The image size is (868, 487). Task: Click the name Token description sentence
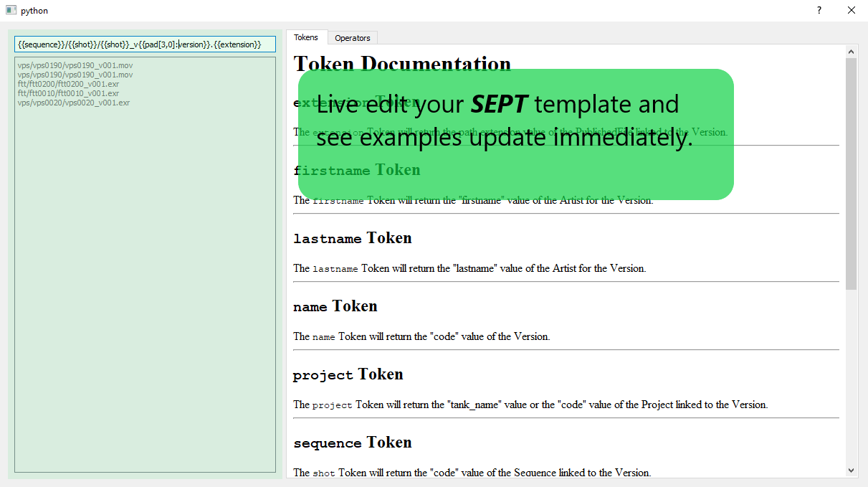point(421,336)
